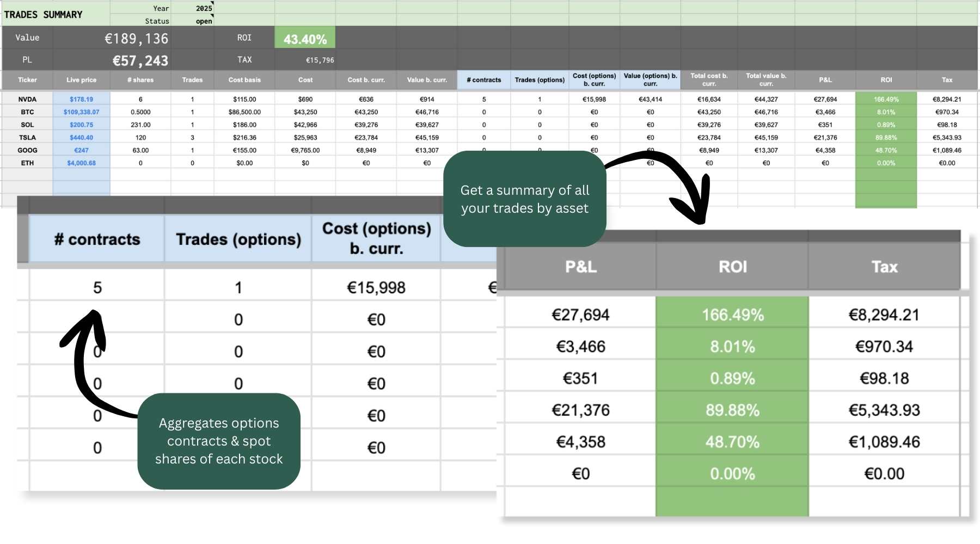Click the enlarged Trades (options) header
This screenshot has height=544, width=980.
[238, 239]
